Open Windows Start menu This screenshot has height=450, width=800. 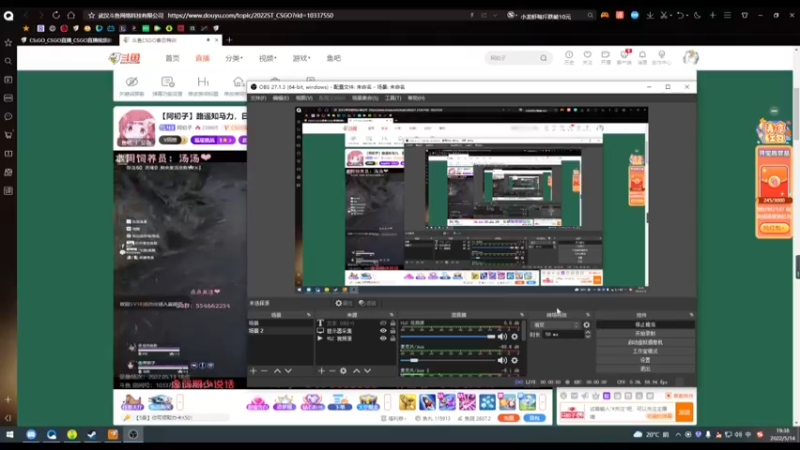[9, 435]
